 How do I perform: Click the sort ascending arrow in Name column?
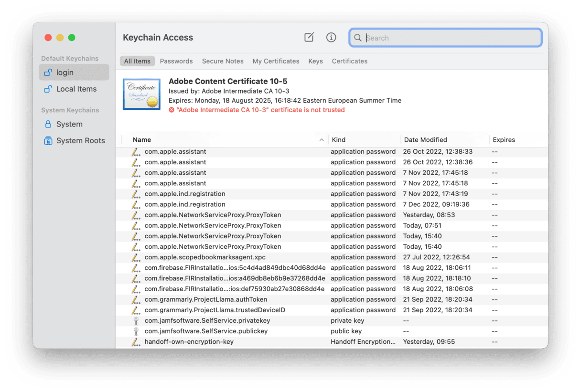(321, 140)
